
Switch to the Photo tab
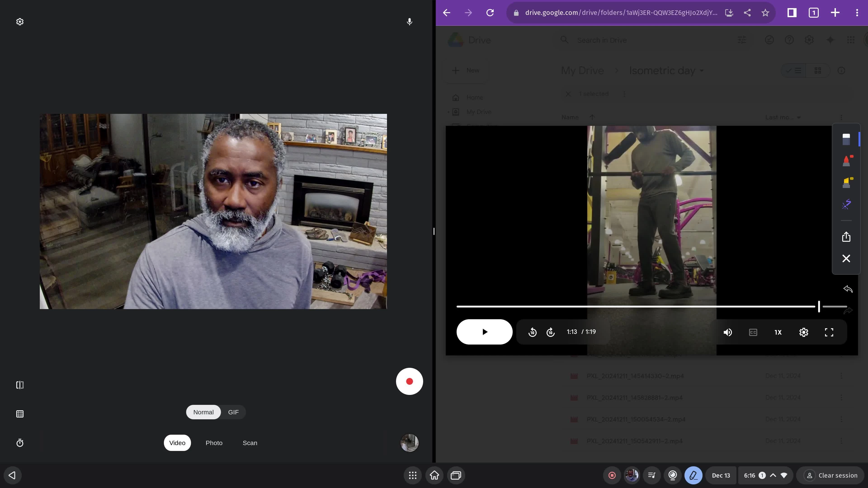(214, 443)
